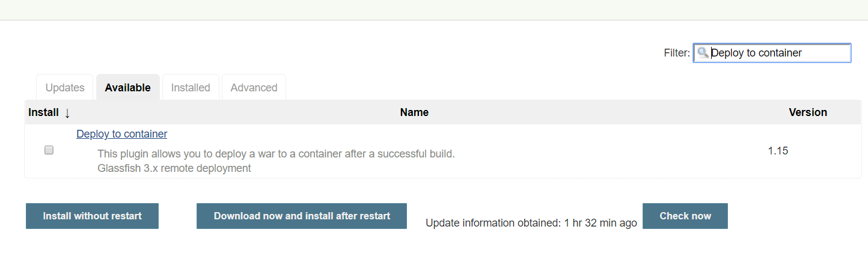Click the magnifier icon in the filter box
This screenshot has height=256, width=868.
point(703,53)
